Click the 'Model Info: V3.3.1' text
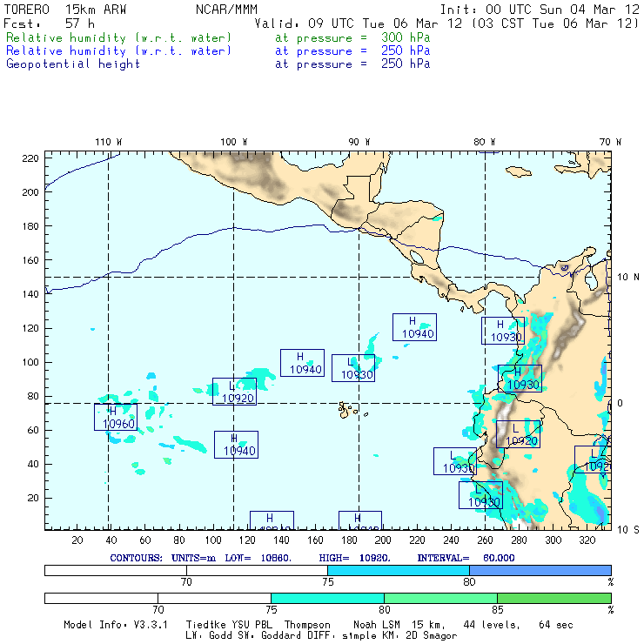 point(116,625)
